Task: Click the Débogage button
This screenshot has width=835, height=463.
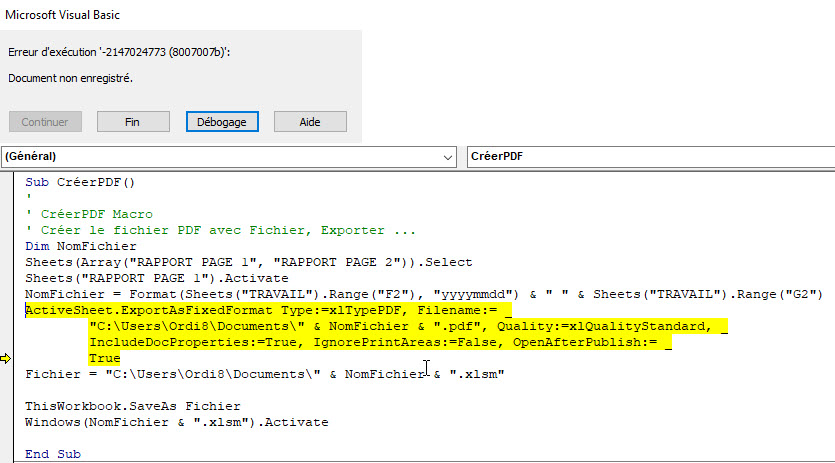Action: pos(222,121)
